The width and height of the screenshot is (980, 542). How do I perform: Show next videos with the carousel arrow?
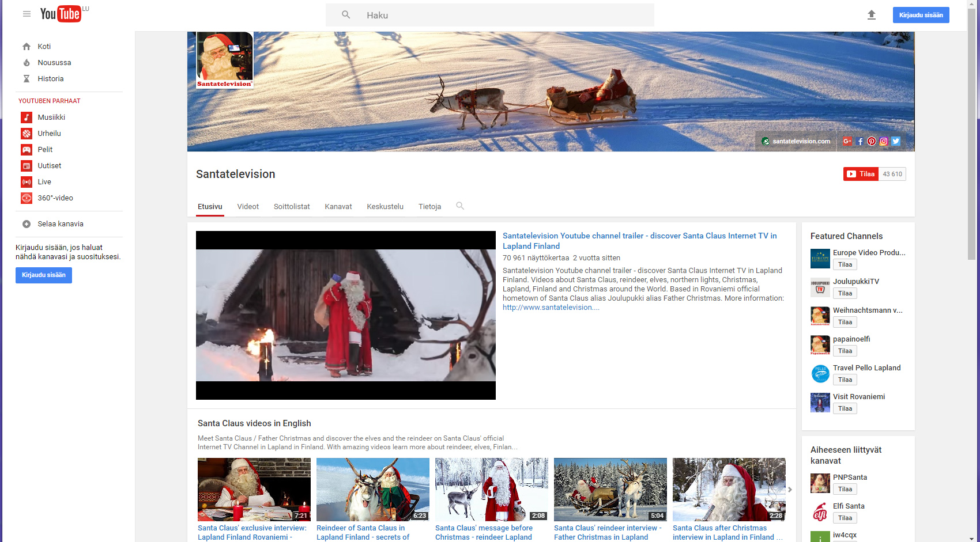tap(790, 490)
